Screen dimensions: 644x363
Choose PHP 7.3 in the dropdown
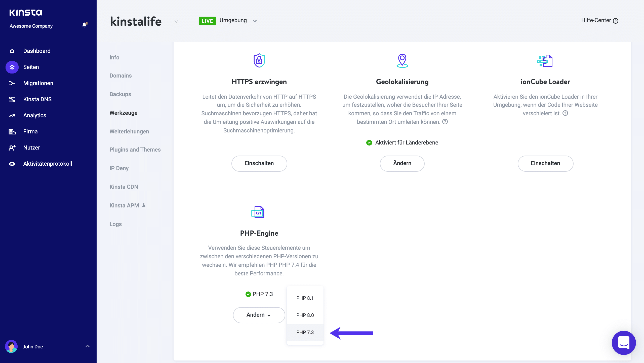[305, 333]
